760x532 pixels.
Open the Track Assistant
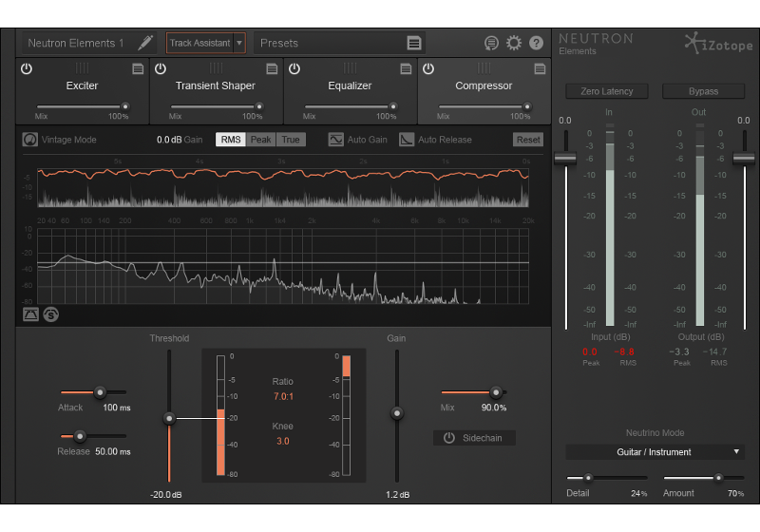coord(199,43)
